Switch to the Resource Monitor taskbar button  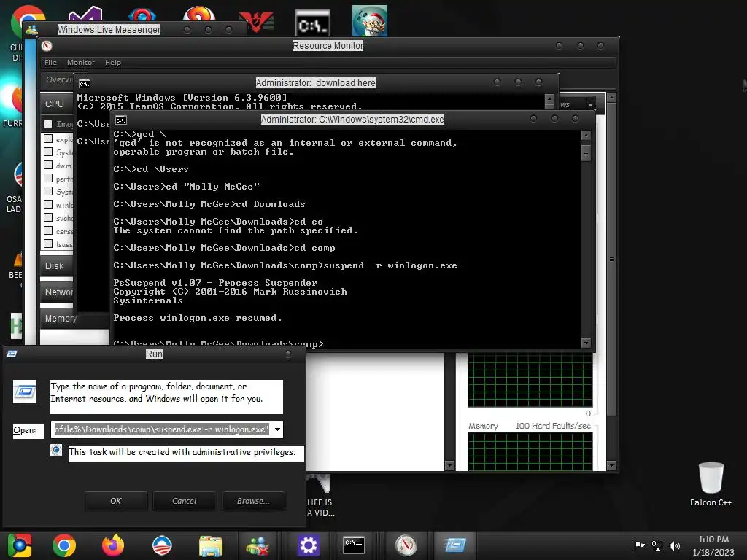coord(406,545)
